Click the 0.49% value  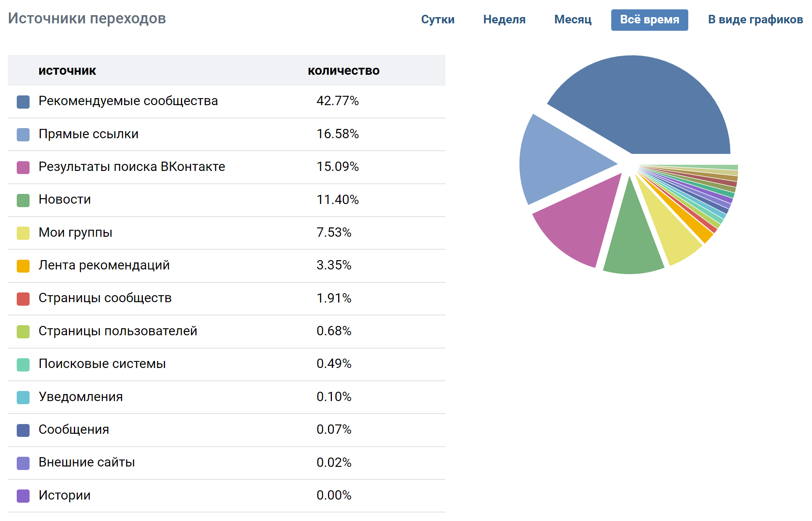[x=334, y=364]
